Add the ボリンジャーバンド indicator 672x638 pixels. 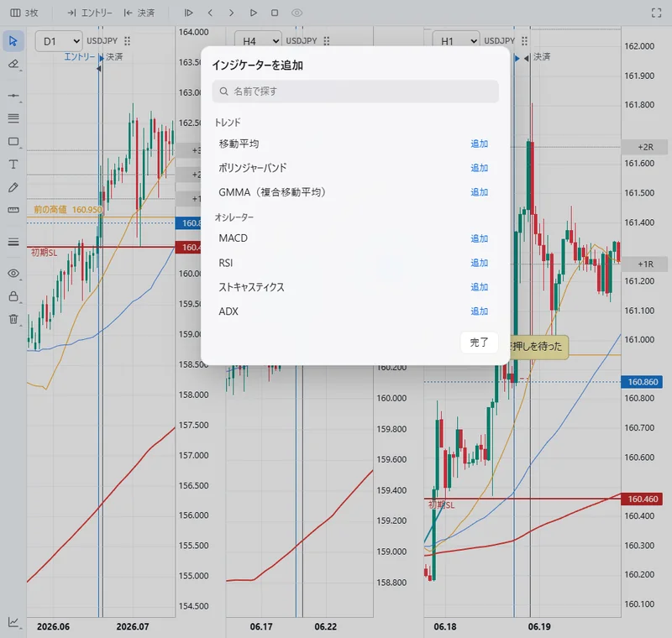pyautogui.click(x=479, y=168)
